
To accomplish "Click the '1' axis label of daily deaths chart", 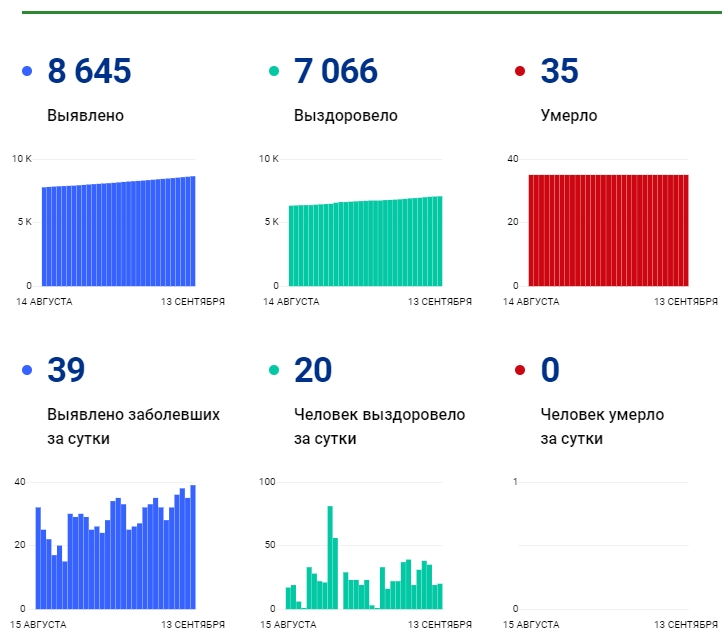I will 515,482.
